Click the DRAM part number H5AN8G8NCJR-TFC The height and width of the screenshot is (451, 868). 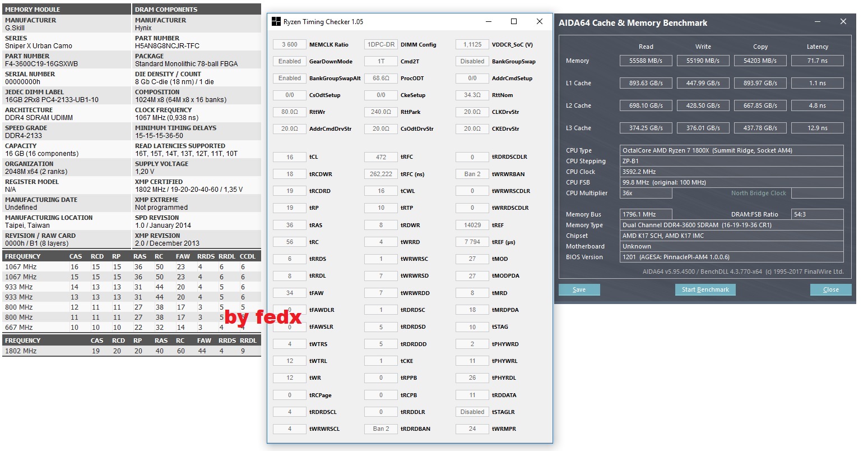(x=167, y=46)
